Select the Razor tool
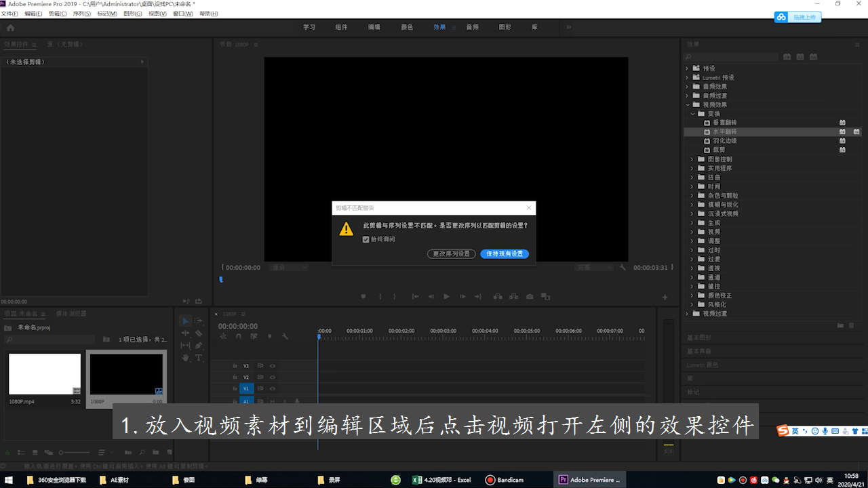 199,333
